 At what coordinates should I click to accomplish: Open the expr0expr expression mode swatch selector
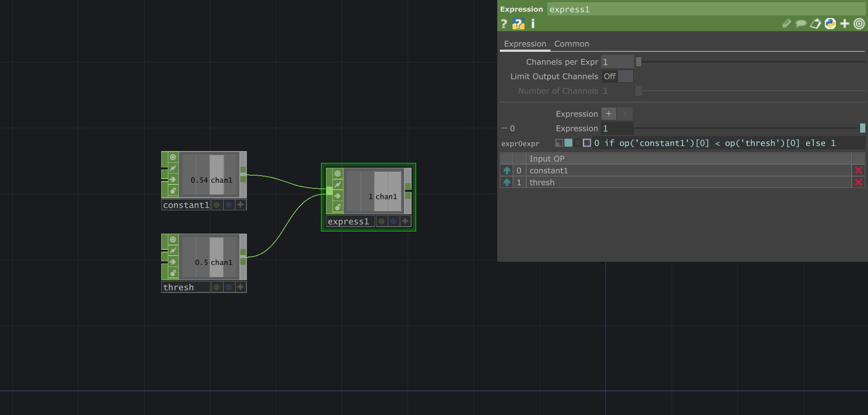tap(568, 143)
